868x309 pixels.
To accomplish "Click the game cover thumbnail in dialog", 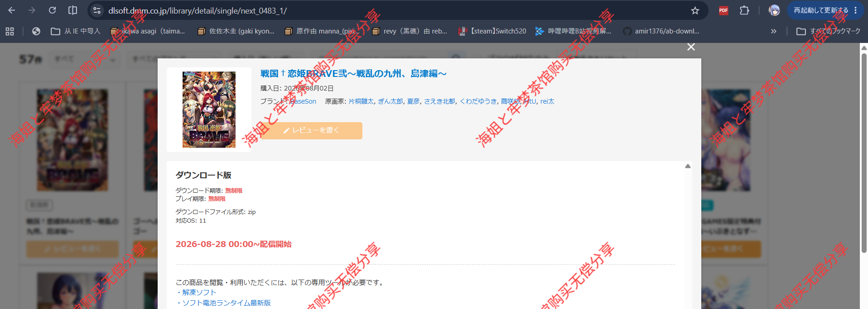I will (x=209, y=109).
